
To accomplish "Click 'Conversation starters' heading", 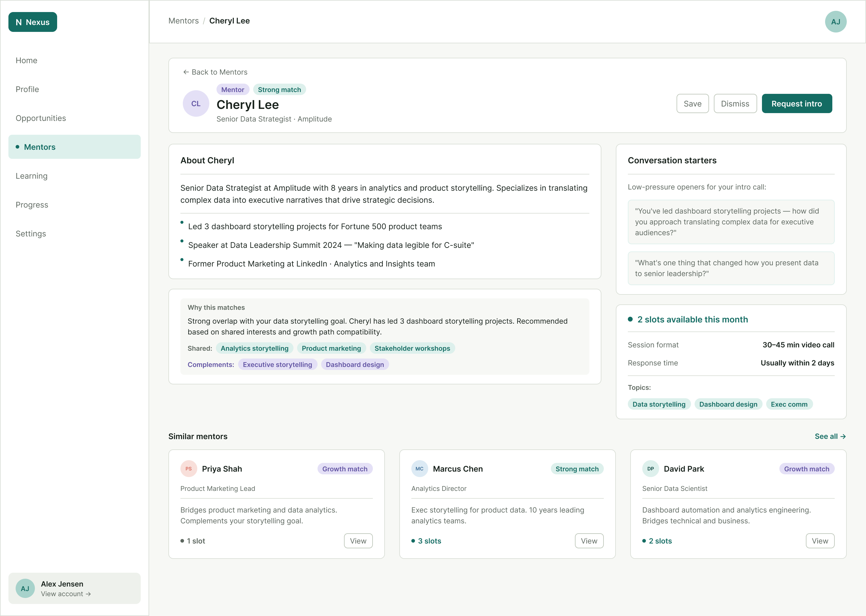I will (672, 160).
